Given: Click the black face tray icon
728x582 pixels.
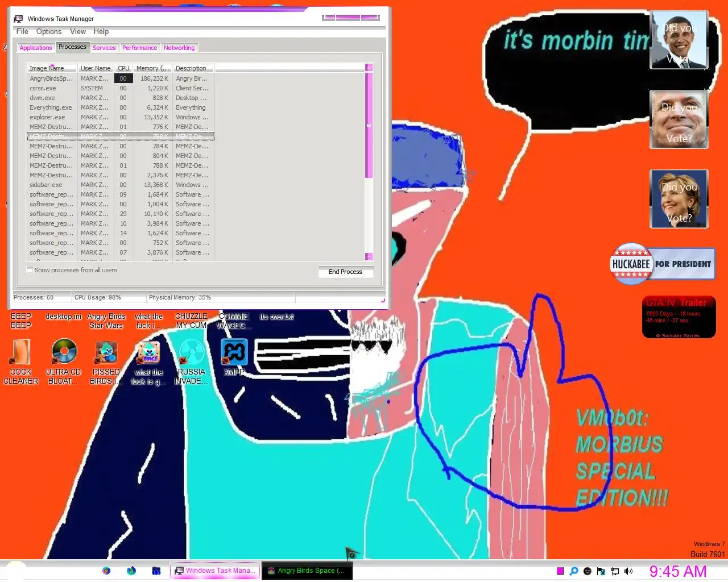Looking at the screenshot, I should (588, 571).
